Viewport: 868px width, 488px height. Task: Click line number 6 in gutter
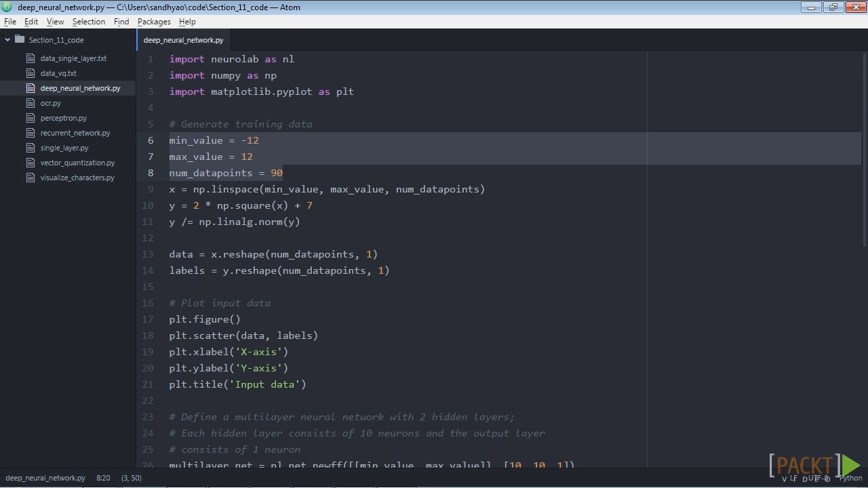151,140
